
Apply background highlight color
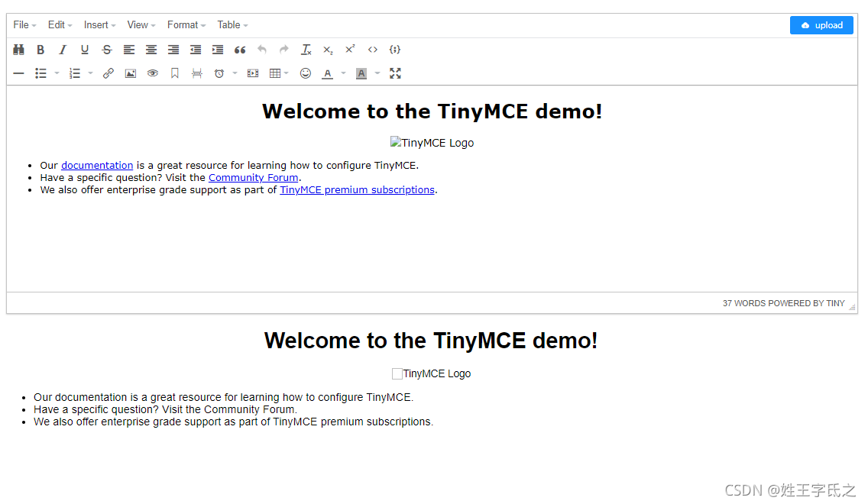[361, 73]
